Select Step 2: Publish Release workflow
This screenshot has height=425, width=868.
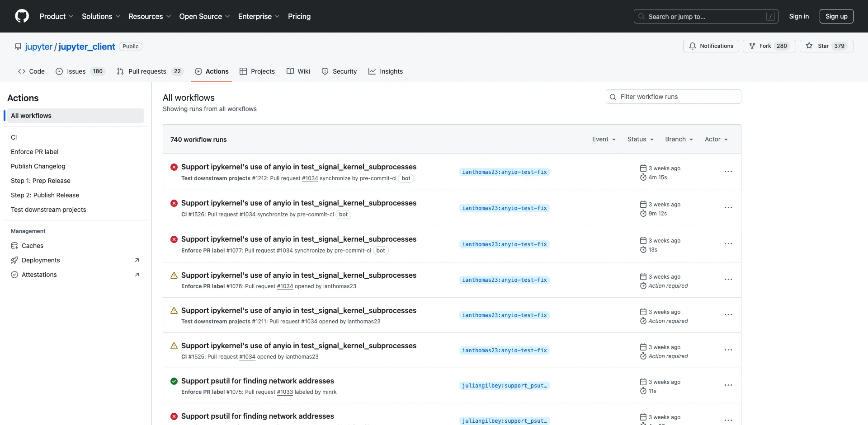75,195
